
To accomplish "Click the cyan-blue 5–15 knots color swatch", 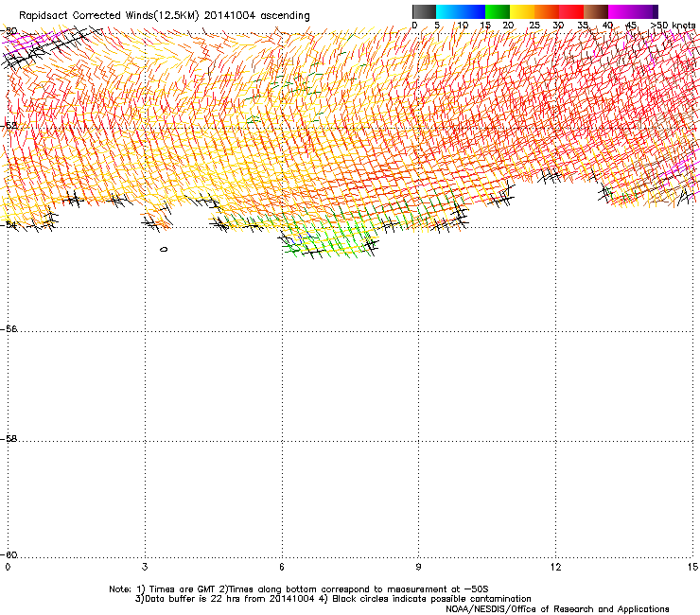I will pyautogui.click(x=461, y=11).
